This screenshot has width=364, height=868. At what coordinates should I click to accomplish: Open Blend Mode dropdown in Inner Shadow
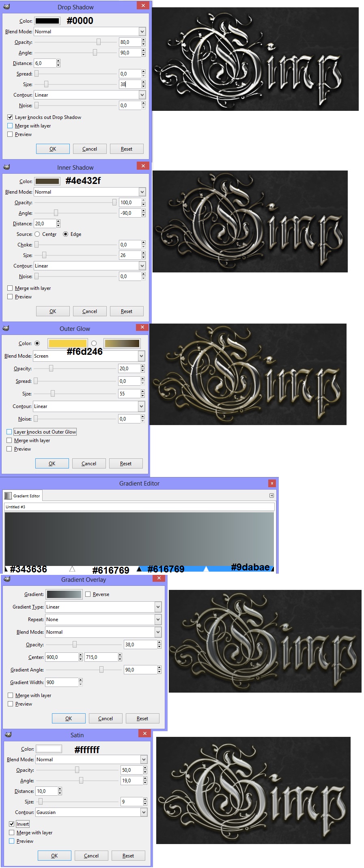[90, 192]
